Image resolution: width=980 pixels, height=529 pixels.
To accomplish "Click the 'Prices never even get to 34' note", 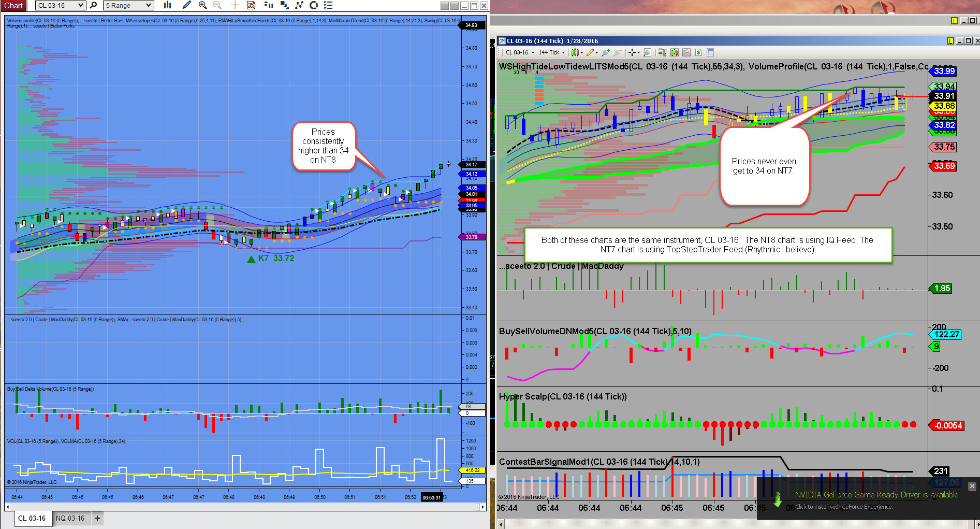I will [764, 166].
